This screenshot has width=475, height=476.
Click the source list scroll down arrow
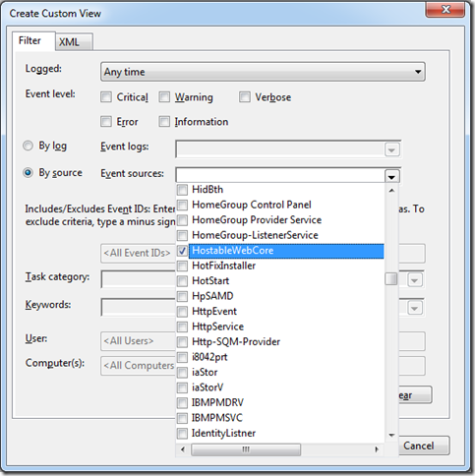(x=391, y=436)
